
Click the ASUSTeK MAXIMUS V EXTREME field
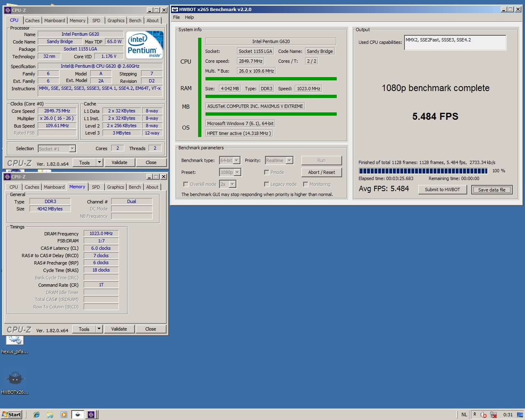(x=255, y=106)
